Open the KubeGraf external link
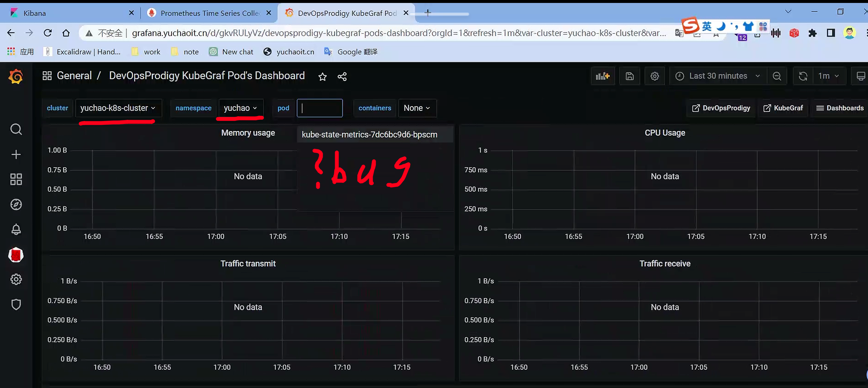 783,108
